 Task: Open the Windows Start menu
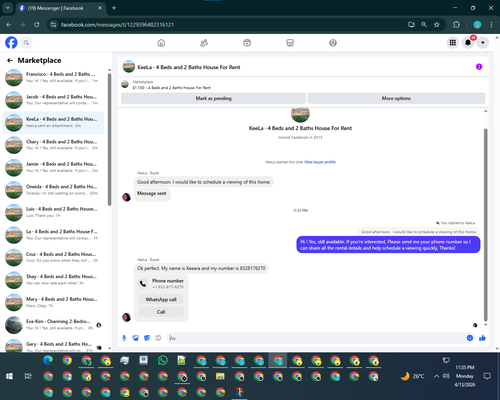9,376
